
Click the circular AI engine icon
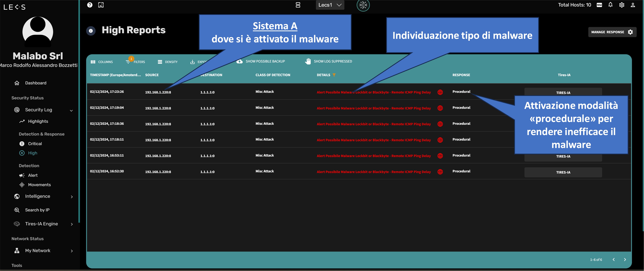363,5
